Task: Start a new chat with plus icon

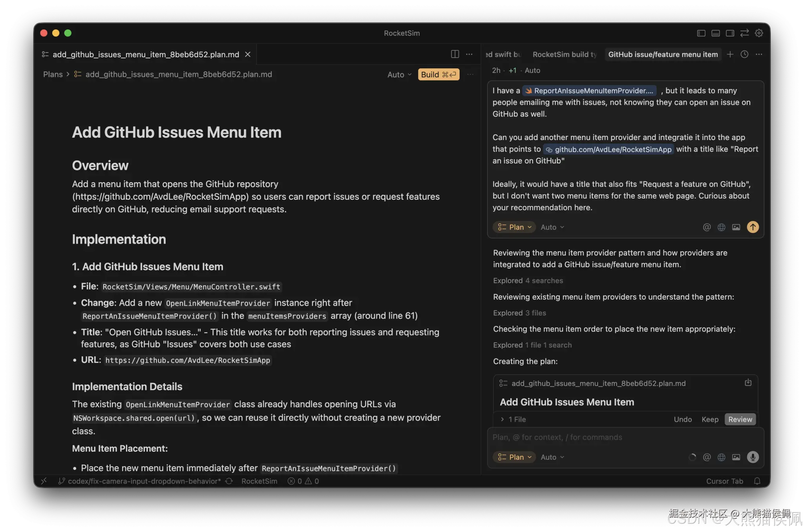Action: 730,55
